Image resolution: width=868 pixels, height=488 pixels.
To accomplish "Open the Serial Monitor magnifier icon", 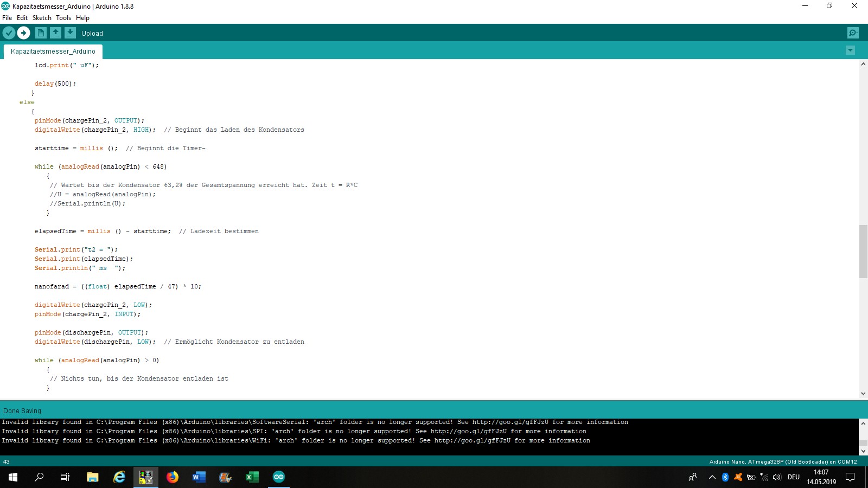I will pos(853,33).
